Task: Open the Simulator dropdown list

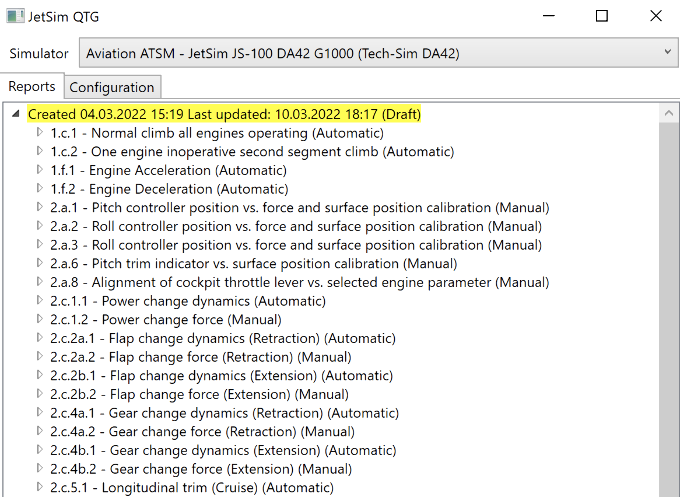Action: click(379, 53)
